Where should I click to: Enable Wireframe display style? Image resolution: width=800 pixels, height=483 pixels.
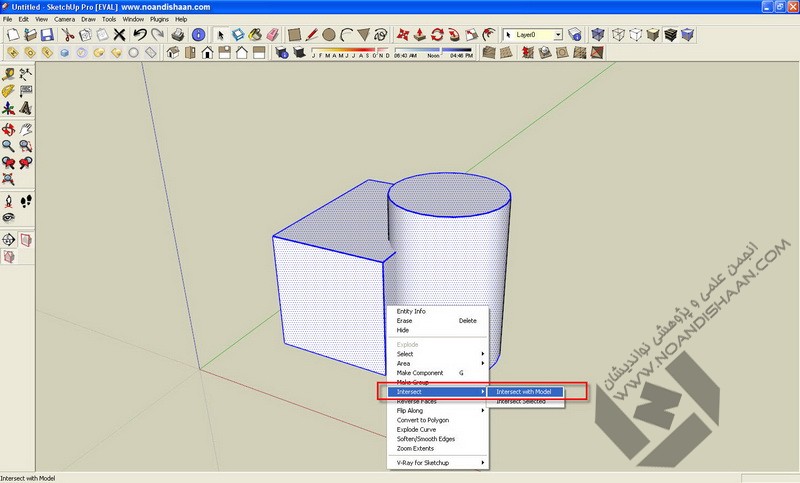click(x=619, y=34)
